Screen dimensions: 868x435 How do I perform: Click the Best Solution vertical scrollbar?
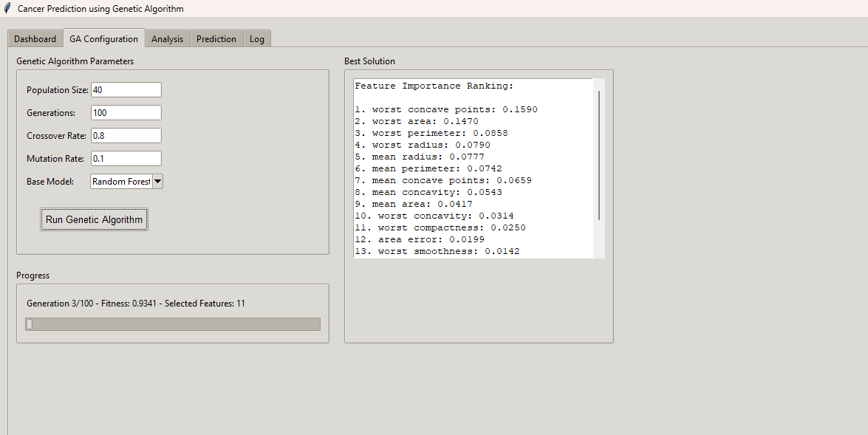pyautogui.click(x=599, y=155)
